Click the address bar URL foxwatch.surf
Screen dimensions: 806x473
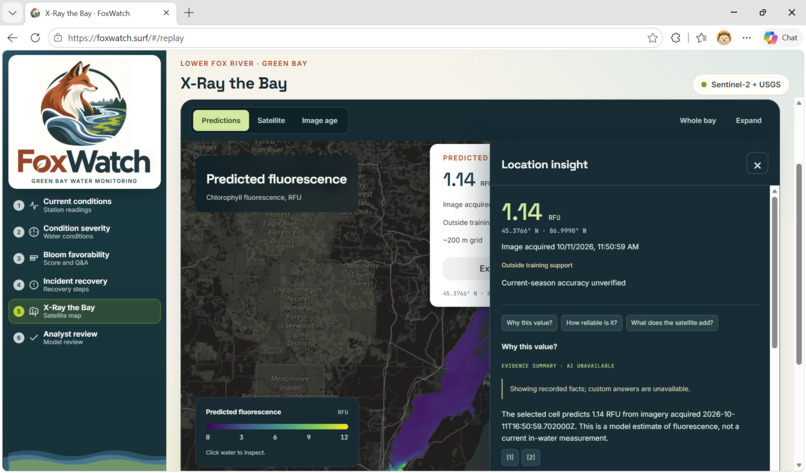[126, 38]
